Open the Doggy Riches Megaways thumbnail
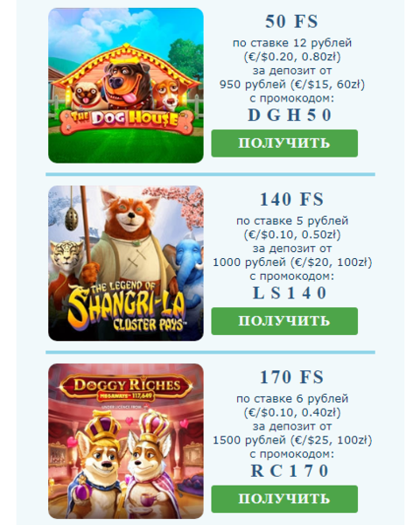The image size is (420, 525). 126,441
